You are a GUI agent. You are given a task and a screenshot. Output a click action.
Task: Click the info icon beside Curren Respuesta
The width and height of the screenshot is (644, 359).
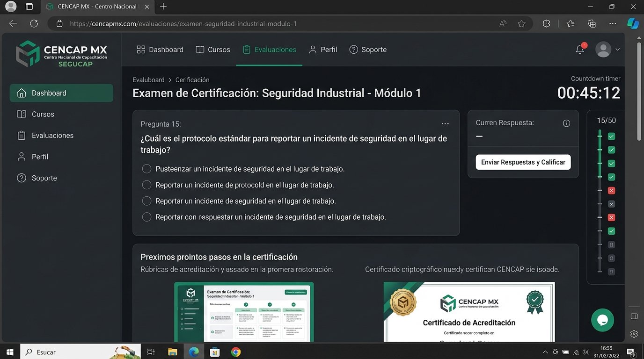(x=566, y=123)
